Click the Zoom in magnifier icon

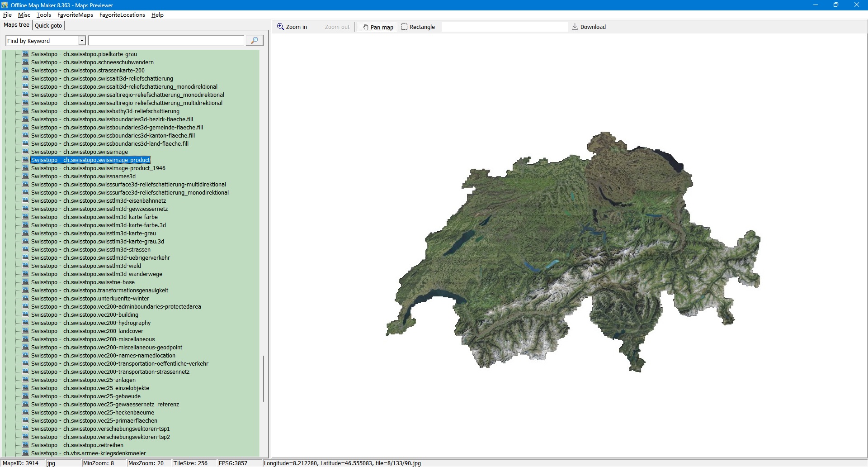(281, 27)
